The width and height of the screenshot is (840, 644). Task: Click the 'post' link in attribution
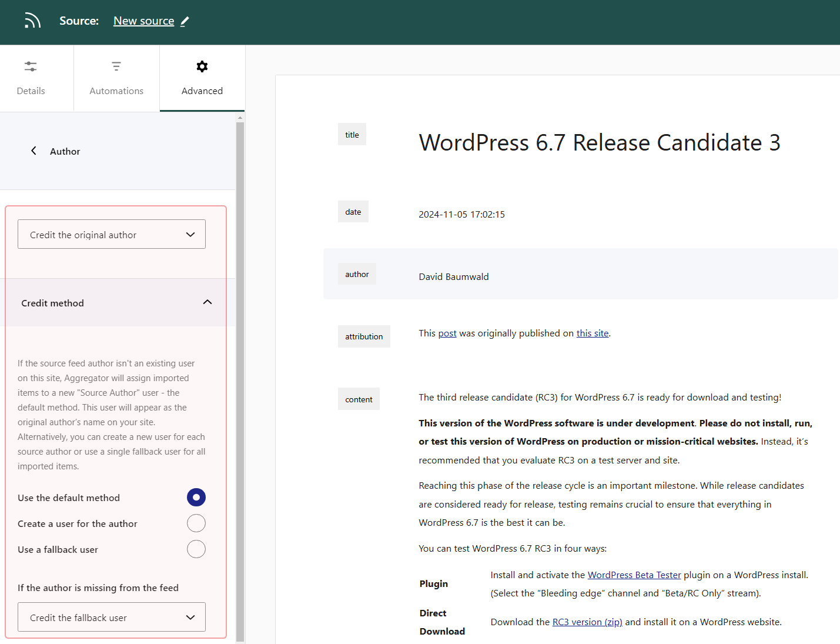[447, 333]
